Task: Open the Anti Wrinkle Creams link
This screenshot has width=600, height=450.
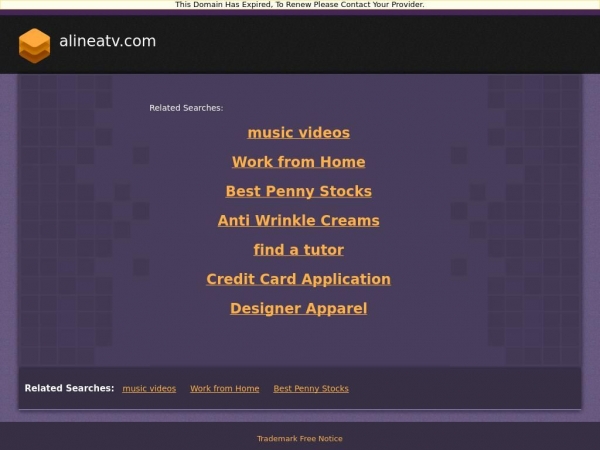Action: tap(298, 220)
